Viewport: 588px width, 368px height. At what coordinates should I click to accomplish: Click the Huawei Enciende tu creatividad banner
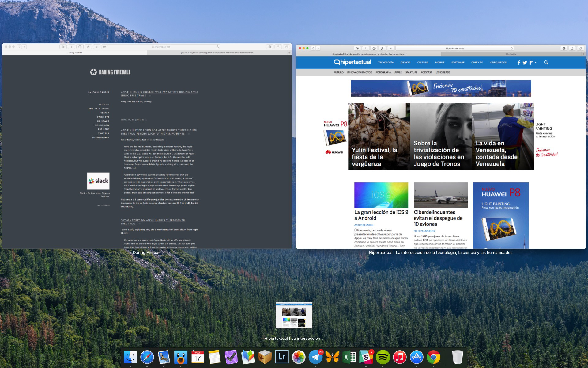(441, 88)
